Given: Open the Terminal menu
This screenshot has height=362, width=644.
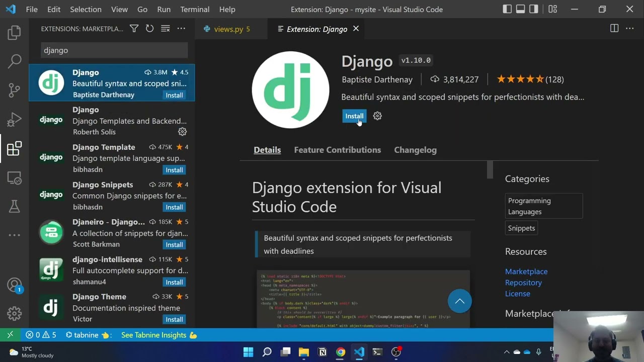Looking at the screenshot, I should click(x=195, y=9).
